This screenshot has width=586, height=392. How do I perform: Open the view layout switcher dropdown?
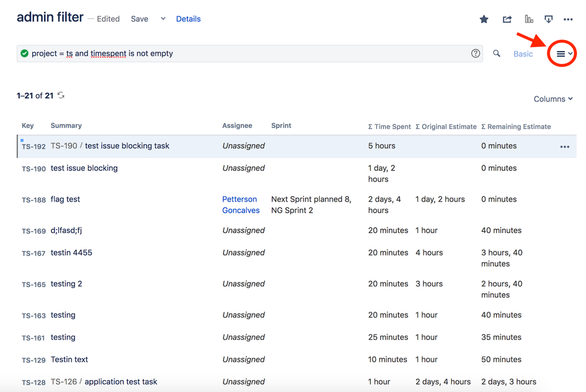pos(564,54)
